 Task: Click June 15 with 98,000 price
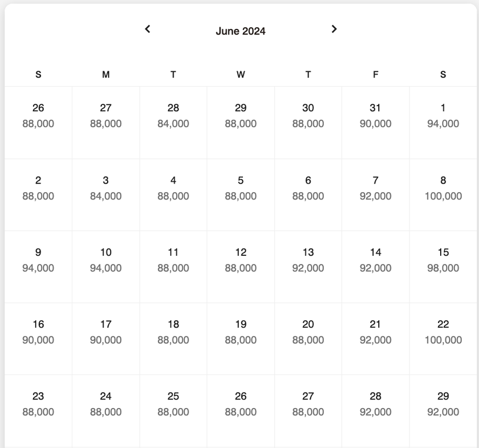click(443, 267)
